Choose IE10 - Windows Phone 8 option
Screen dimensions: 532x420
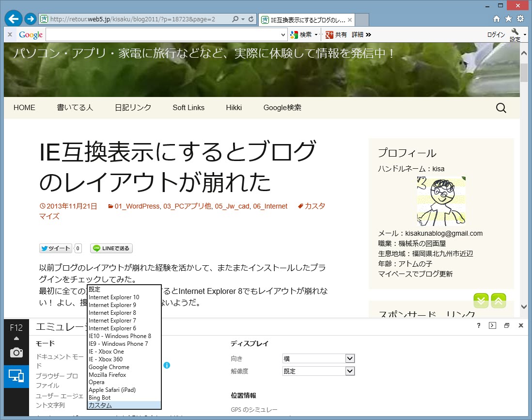(x=124, y=336)
